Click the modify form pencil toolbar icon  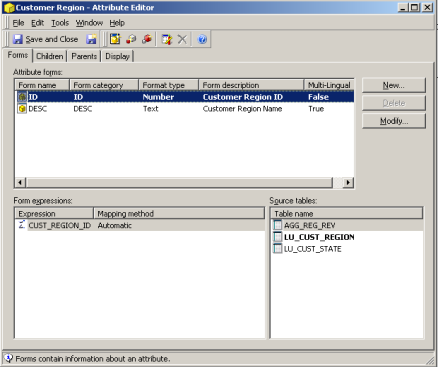[167, 39]
